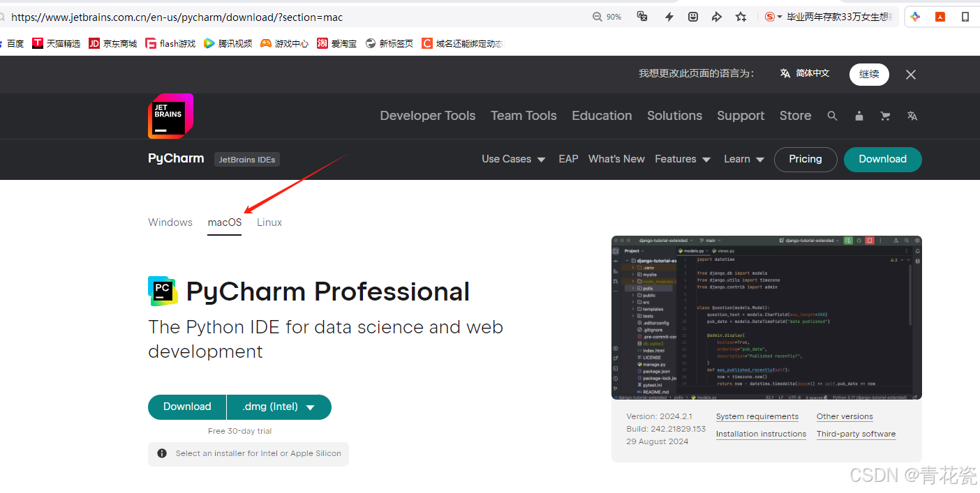
Task: Click the Pricing button
Action: (x=805, y=159)
